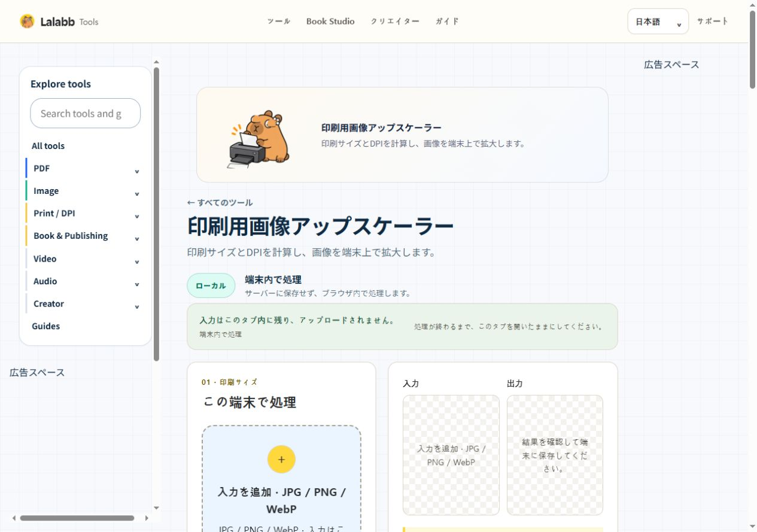Open Guides in the sidebar
The image size is (757, 532).
tap(45, 326)
